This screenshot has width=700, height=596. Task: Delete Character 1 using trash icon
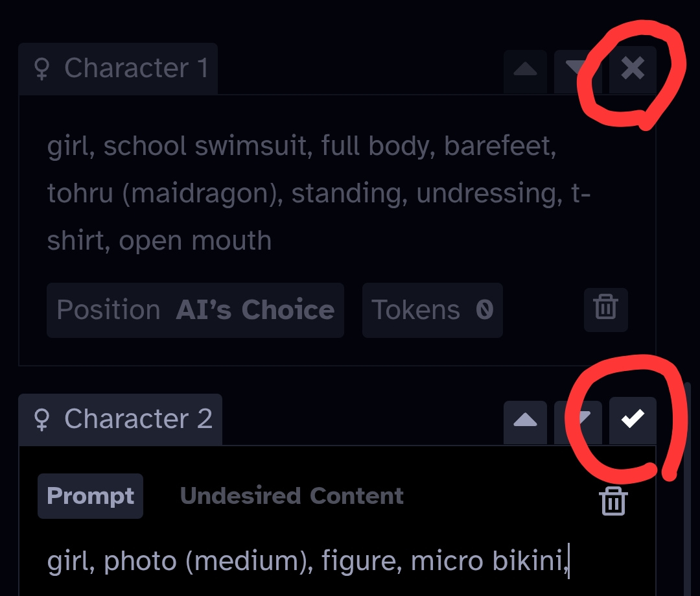[605, 309]
